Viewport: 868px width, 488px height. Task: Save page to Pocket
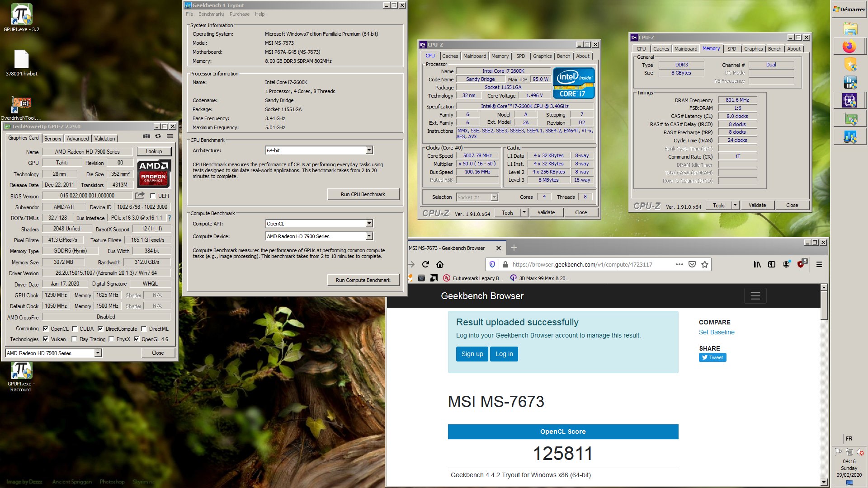point(692,264)
